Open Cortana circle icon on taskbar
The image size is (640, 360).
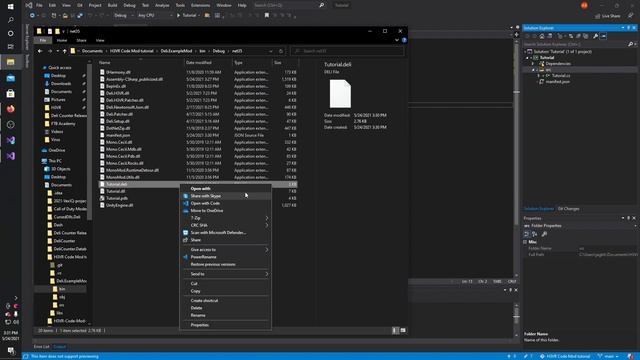[11, 33]
